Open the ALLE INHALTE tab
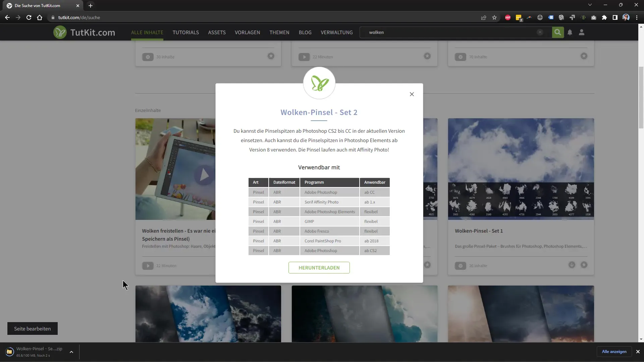This screenshot has height=362, width=644. pos(147,32)
